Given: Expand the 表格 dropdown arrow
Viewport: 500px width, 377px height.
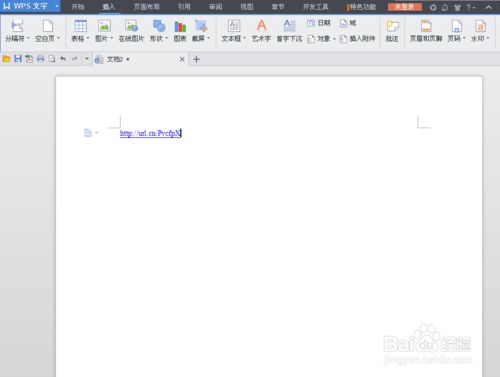Looking at the screenshot, I should point(88,38).
